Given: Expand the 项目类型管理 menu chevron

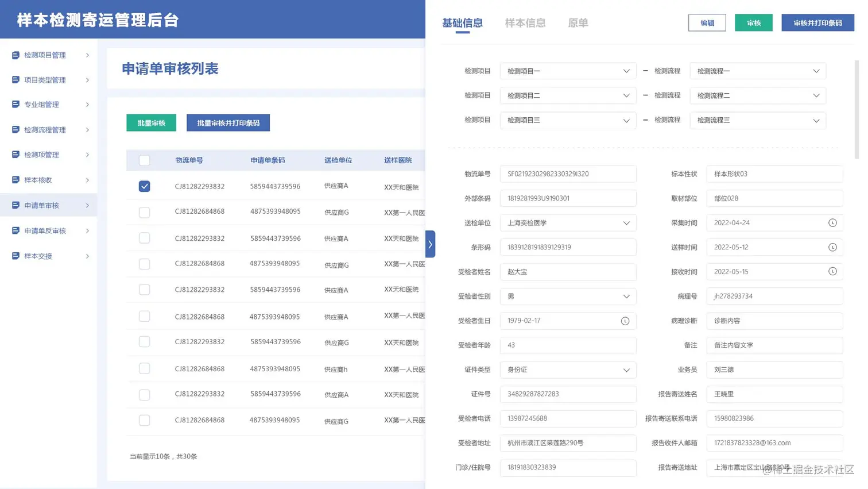Looking at the screenshot, I should (87, 80).
